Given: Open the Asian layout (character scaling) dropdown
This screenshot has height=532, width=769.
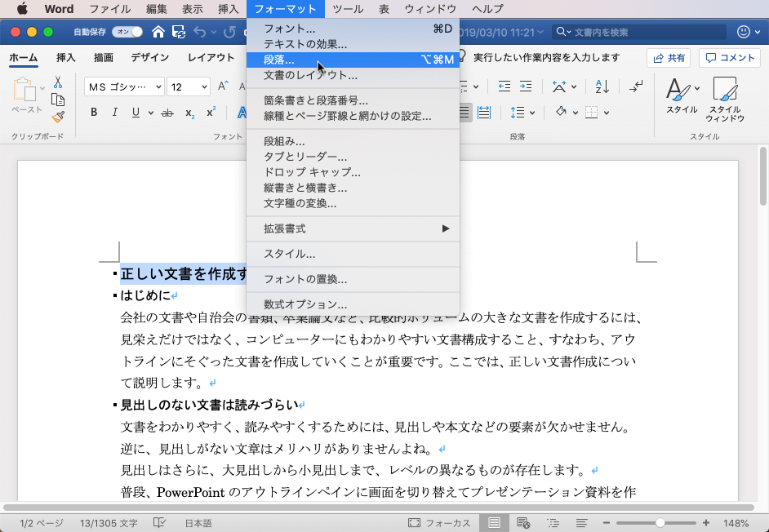Looking at the screenshot, I should tap(564, 86).
